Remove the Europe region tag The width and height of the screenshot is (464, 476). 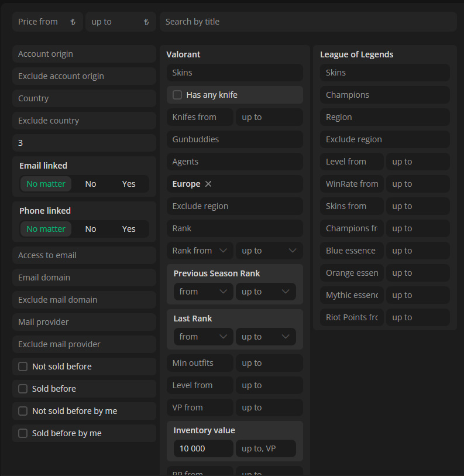tap(208, 184)
